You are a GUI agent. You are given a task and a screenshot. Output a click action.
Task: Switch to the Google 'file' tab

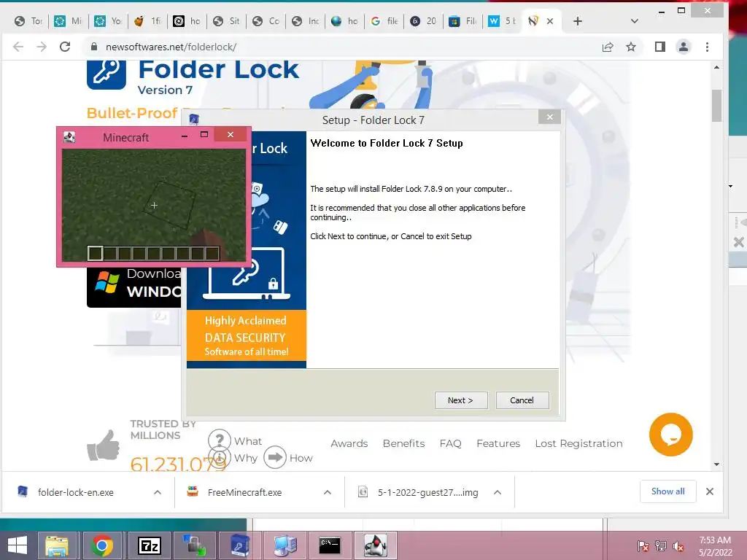pyautogui.click(x=385, y=21)
